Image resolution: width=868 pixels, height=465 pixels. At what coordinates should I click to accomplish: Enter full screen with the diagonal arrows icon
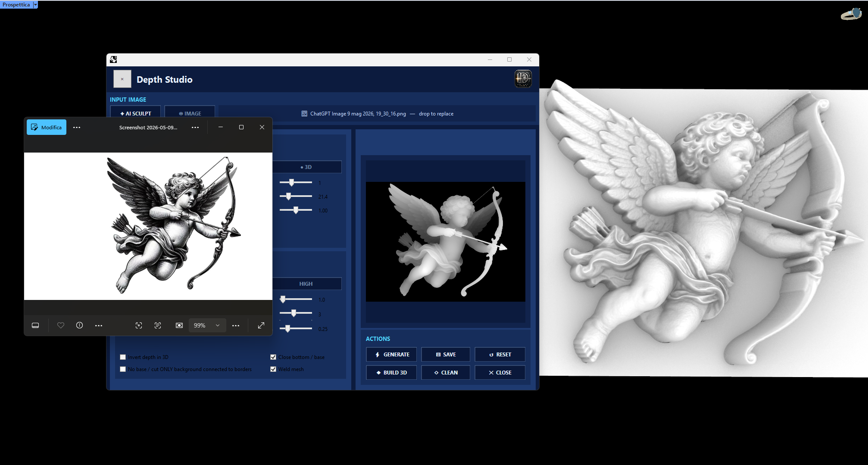(x=261, y=325)
